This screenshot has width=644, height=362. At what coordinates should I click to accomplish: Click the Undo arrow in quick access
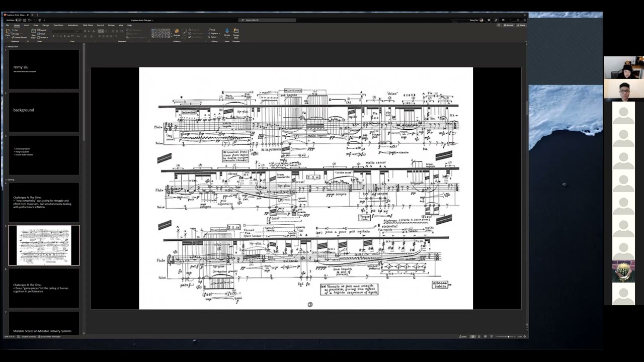point(30,20)
